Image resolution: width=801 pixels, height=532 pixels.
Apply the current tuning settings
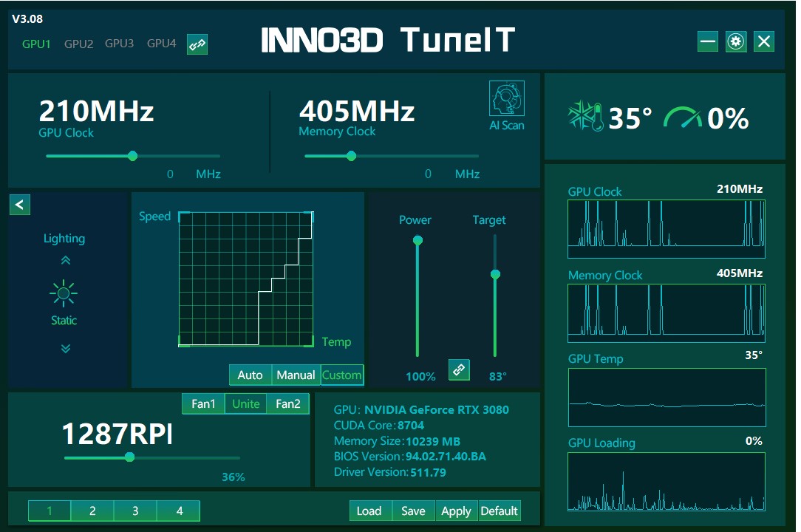[456, 511]
